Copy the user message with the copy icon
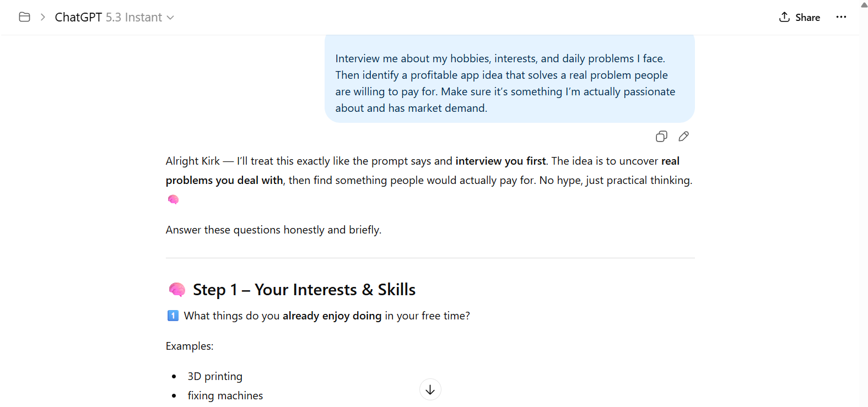The image size is (868, 407). pos(661,137)
